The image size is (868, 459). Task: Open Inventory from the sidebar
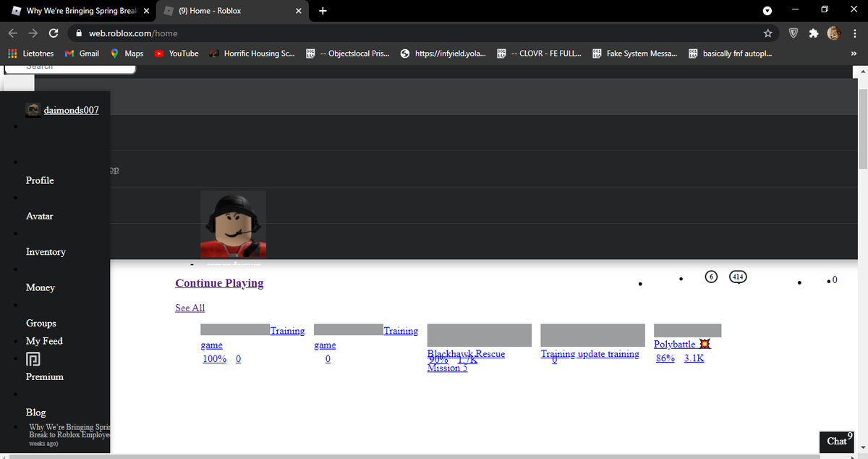[46, 252]
